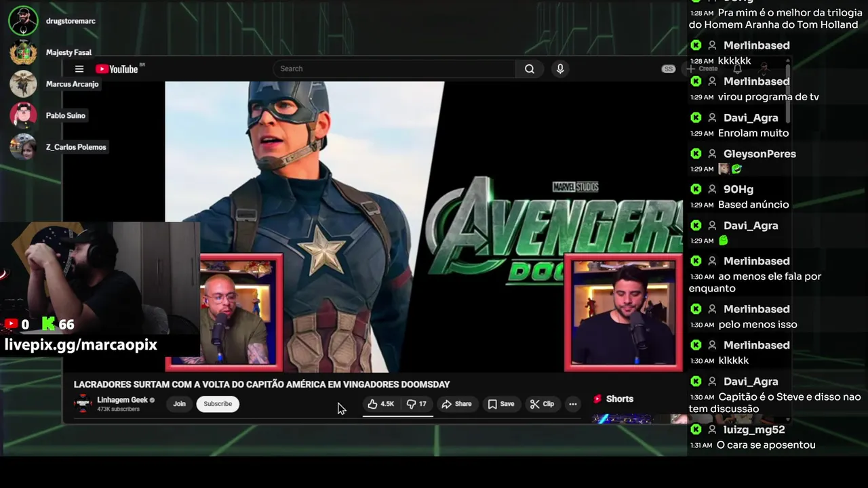
Task: Click the 'livepix.gg/marcaopix' overlay text
Action: (81, 344)
